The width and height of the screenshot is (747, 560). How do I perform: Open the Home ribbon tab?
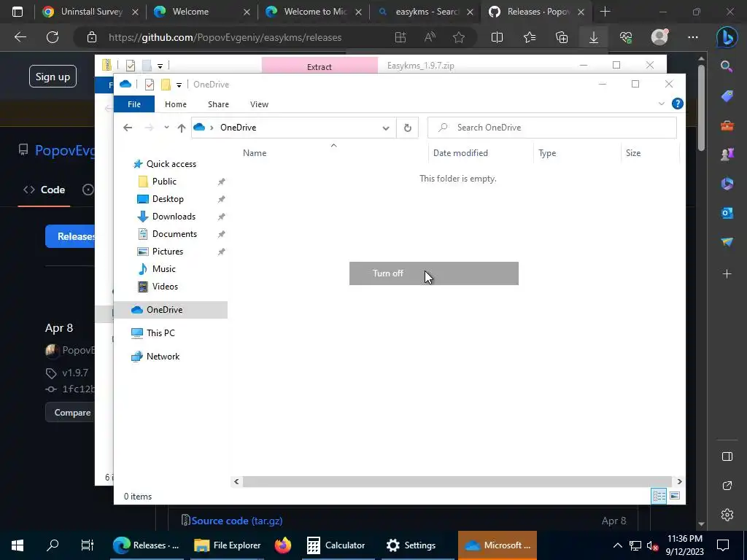click(x=175, y=104)
